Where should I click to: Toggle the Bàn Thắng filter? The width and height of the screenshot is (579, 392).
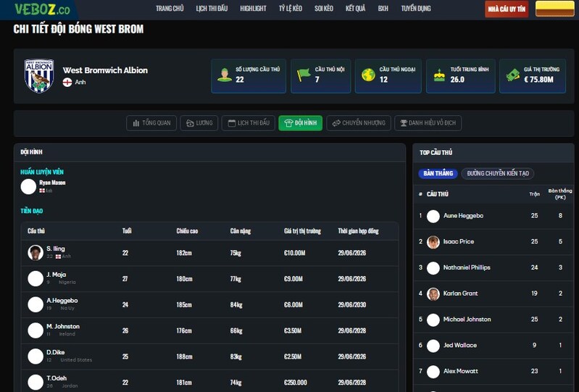(438, 173)
